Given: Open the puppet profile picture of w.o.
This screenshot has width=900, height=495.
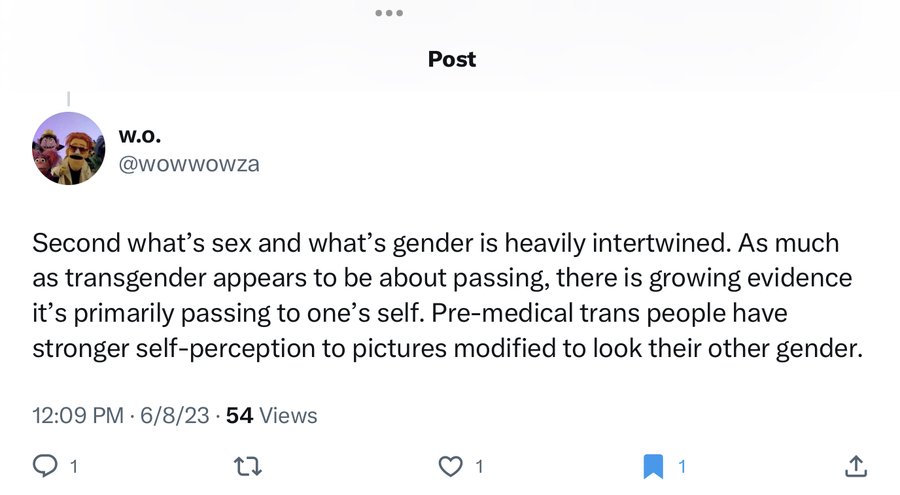Looking at the screenshot, I should tap(68, 148).
